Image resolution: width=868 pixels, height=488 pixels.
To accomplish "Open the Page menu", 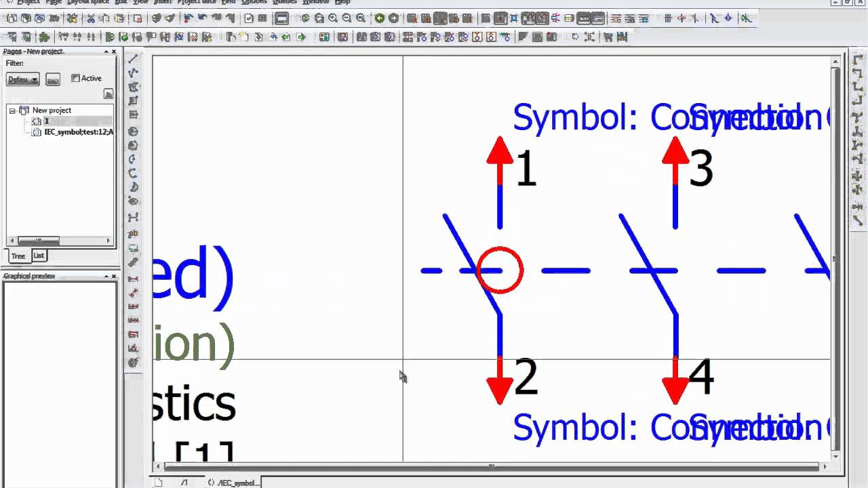I will click(54, 2).
